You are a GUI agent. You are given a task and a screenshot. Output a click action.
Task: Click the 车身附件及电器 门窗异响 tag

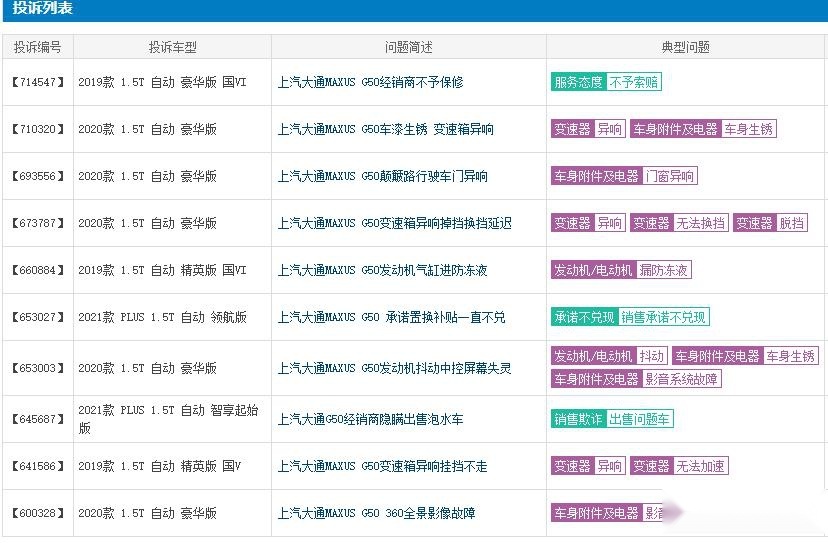[624, 176]
